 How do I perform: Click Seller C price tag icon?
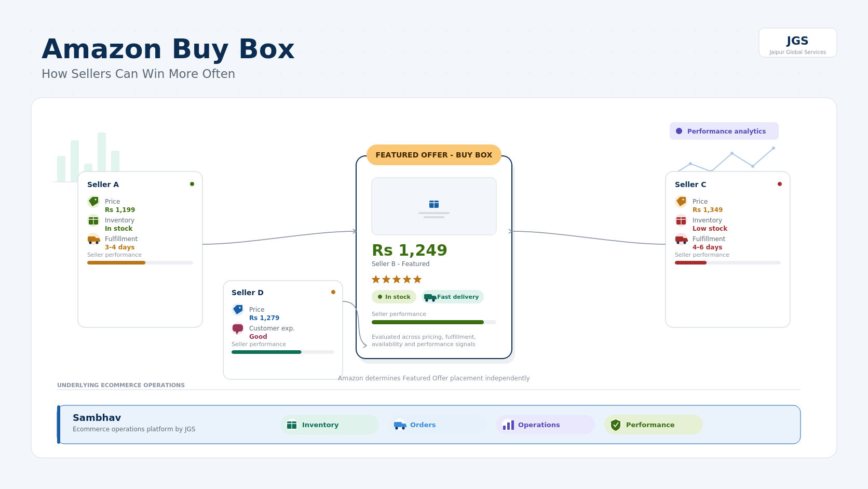[681, 202]
